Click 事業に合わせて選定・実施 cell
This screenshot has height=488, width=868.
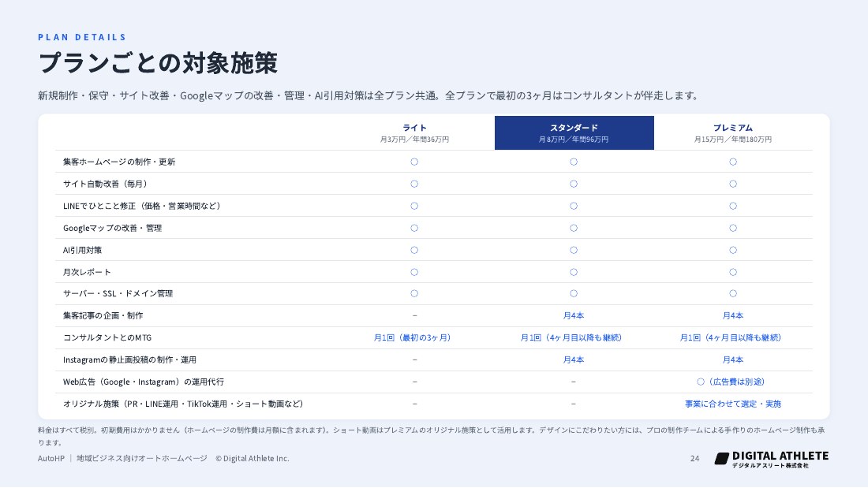[733, 404]
